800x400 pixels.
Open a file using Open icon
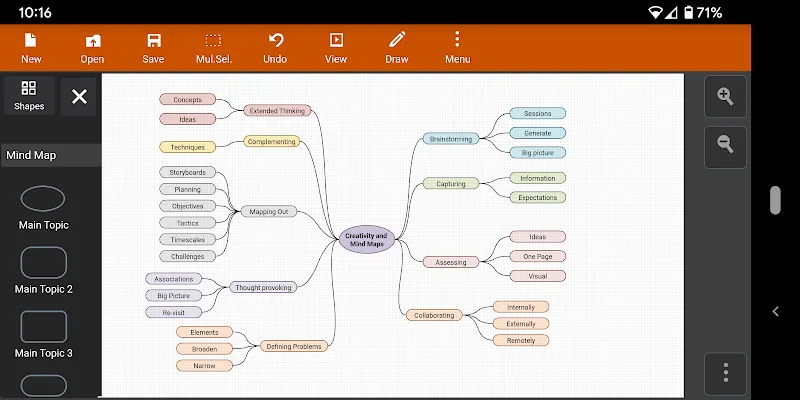pos(92,47)
